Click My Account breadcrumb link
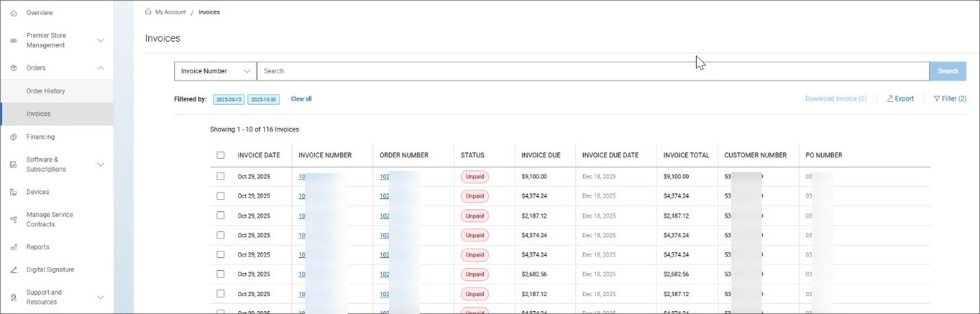980x314 pixels. point(171,12)
